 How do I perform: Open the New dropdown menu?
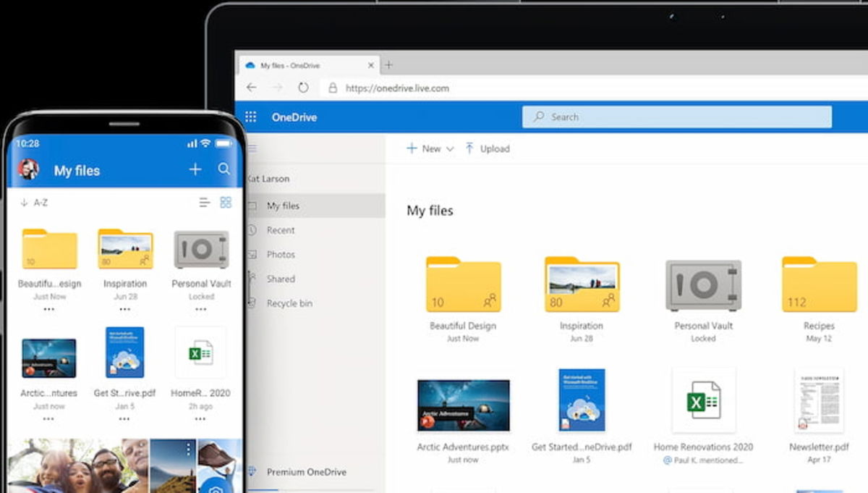[430, 148]
